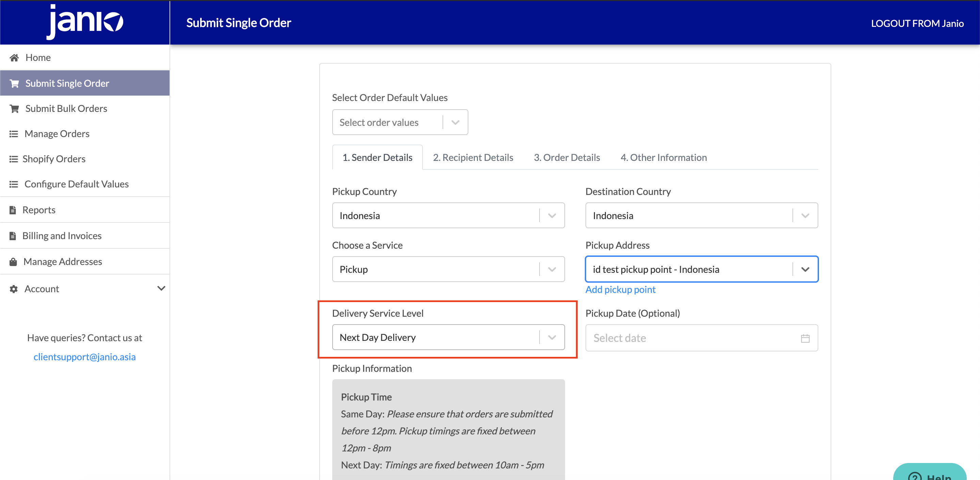980x480 pixels.
Task: Select the Submit Single Order sidebar item
Action: click(85, 83)
